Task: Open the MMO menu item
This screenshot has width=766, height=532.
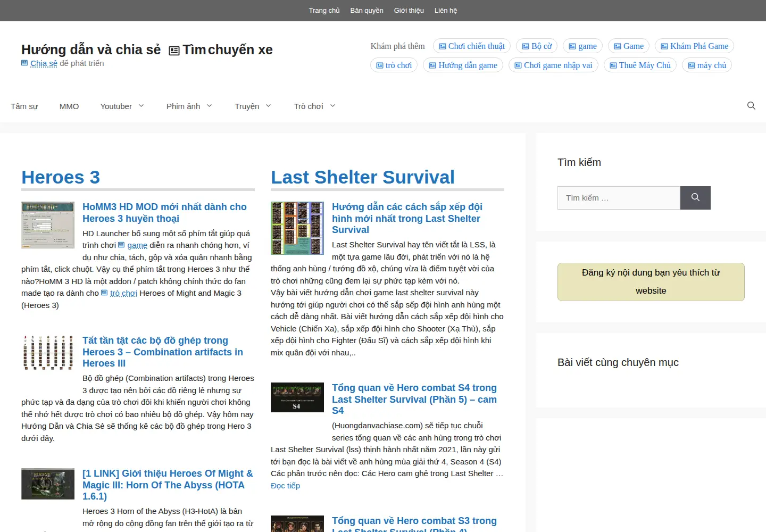Action: [69, 106]
